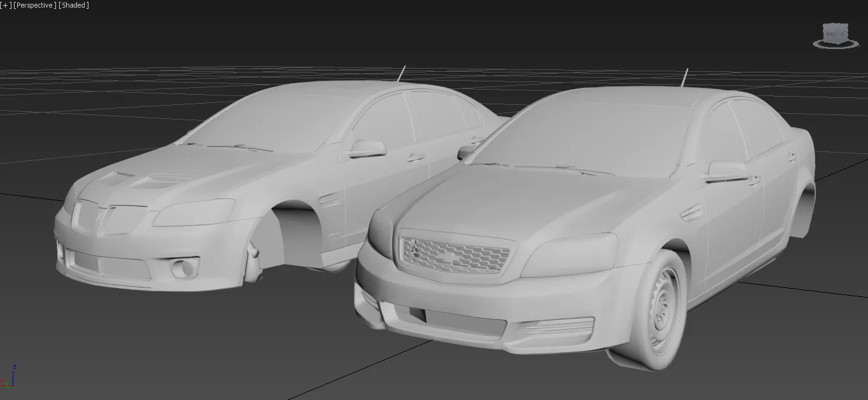Click the Back face of the ViewCube
This screenshot has width=868, height=400.
tap(831, 32)
